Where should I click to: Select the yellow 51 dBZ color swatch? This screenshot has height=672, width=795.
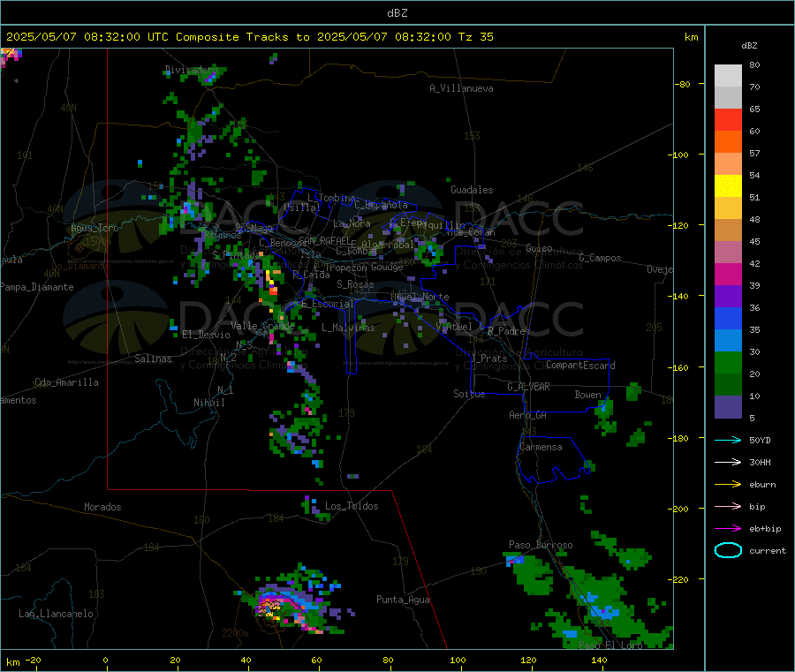pyautogui.click(x=728, y=186)
